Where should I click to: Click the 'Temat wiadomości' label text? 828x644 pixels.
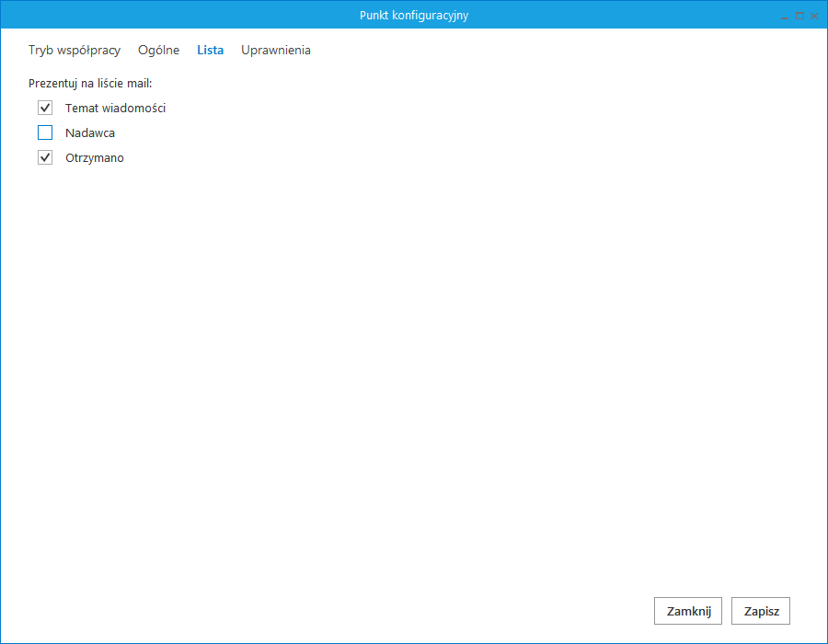[x=116, y=109]
